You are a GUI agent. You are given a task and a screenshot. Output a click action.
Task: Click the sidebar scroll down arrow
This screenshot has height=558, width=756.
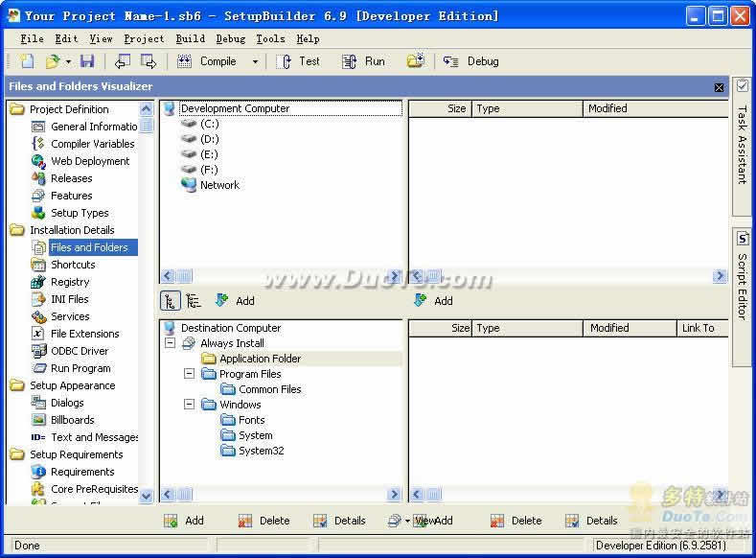[146, 496]
